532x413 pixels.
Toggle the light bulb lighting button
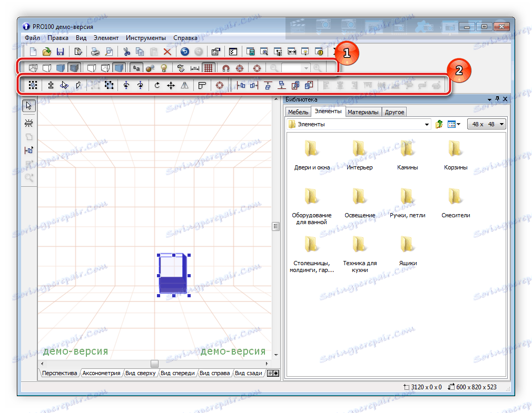[x=164, y=68]
